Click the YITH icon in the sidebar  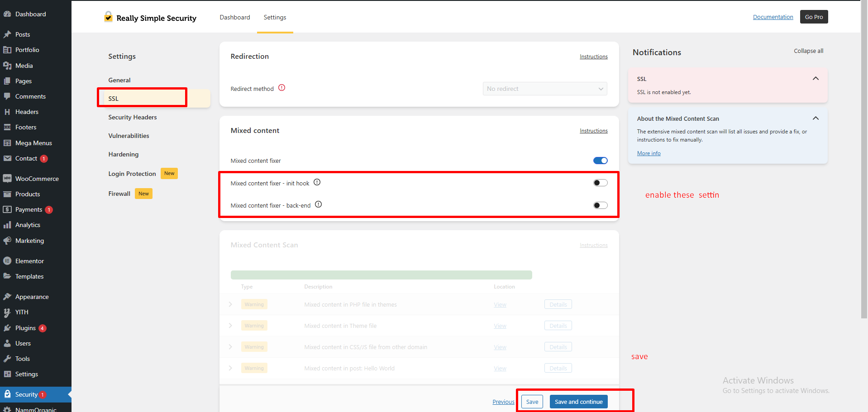pos(7,312)
